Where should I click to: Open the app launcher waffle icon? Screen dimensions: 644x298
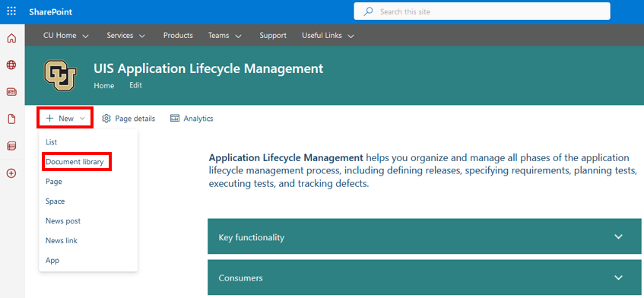point(11,11)
